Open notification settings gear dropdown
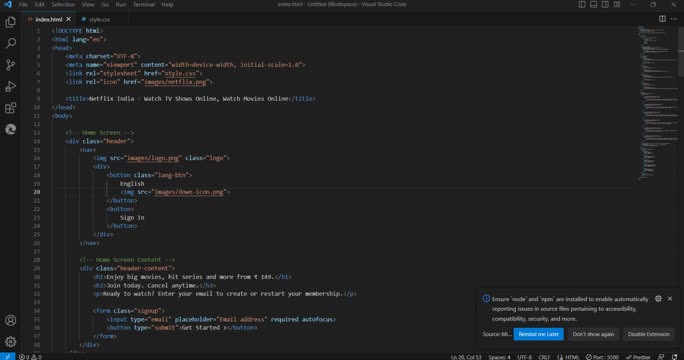Image resolution: width=684 pixels, height=360 pixels. (x=658, y=299)
